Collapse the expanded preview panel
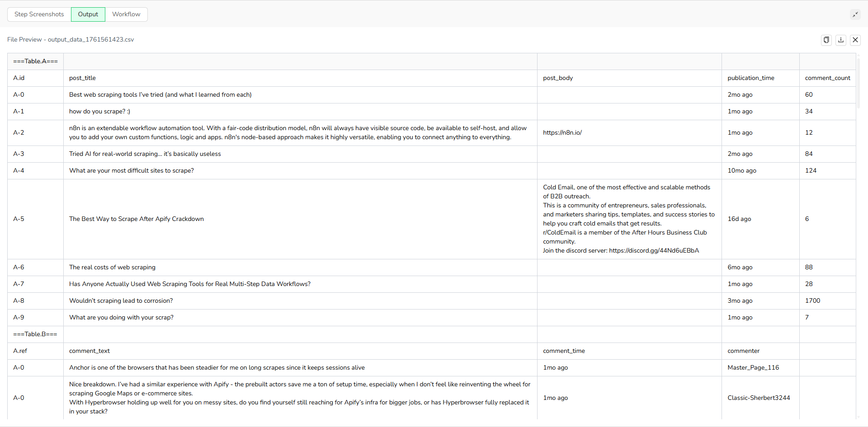 tap(855, 14)
